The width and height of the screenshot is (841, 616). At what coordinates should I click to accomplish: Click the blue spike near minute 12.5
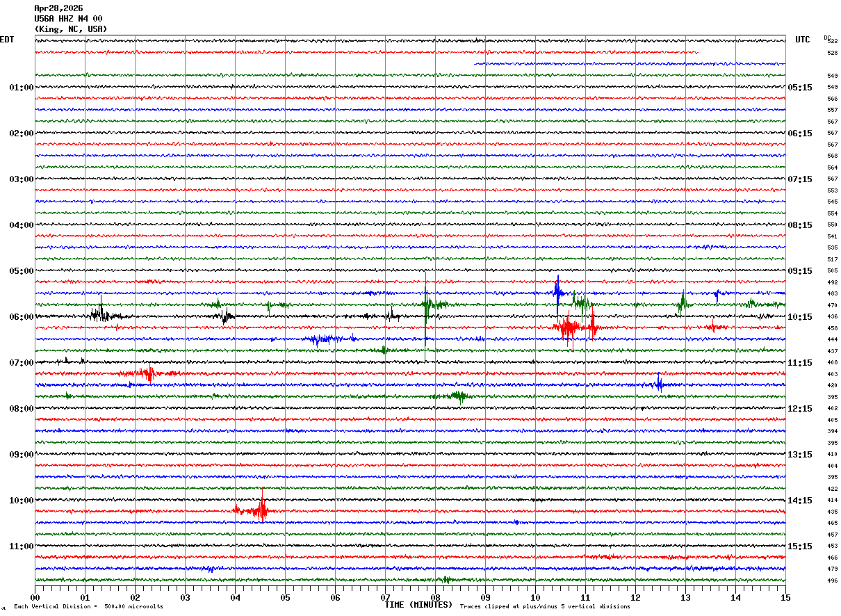click(659, 383)
